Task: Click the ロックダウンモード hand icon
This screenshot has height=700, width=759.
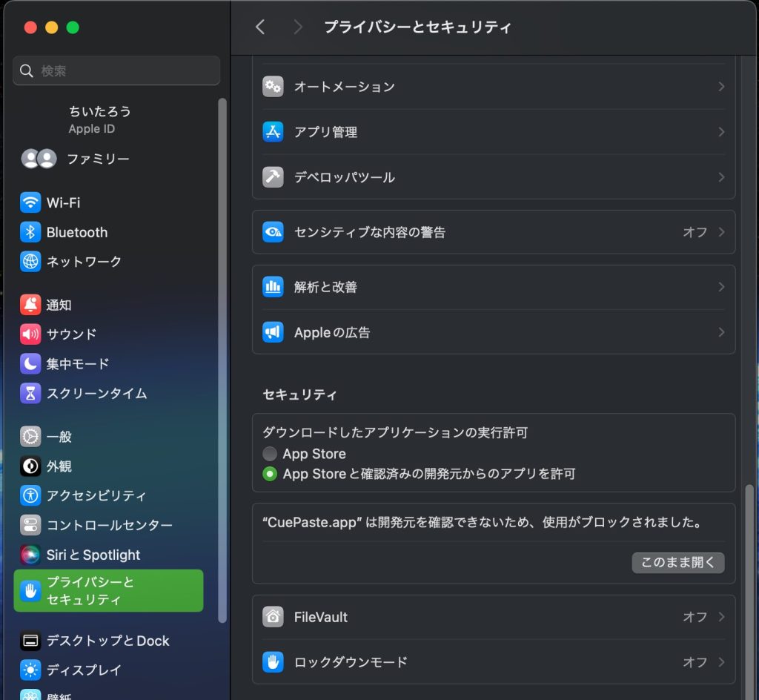Action: pyautogui.click(x=273, y=661)
